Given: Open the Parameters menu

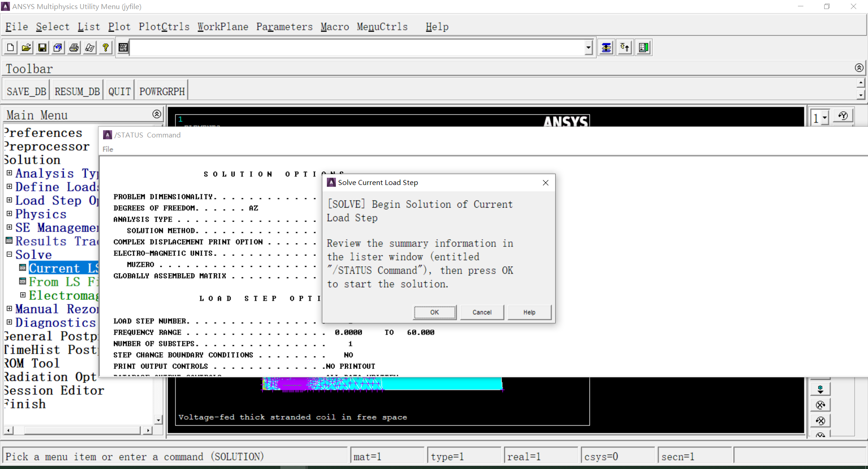Looking at the screenshot, I should [x=284, y=27].
